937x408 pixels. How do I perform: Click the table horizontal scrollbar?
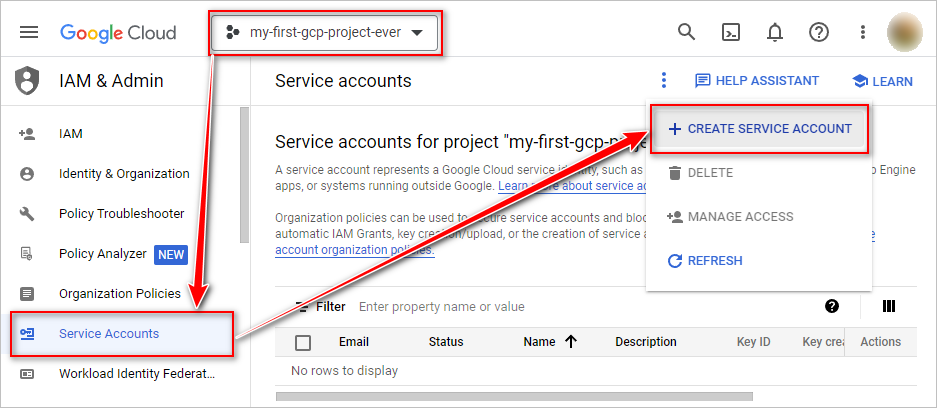coord(515,396)
